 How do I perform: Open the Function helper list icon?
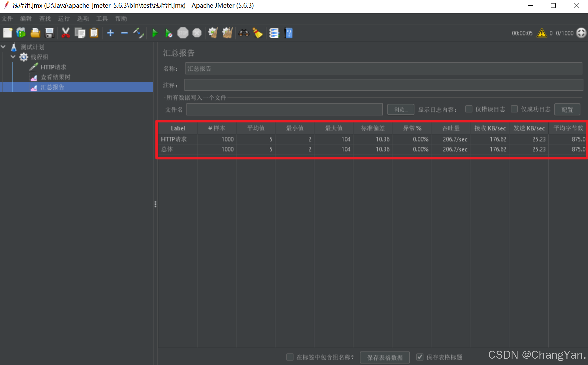click(274, 33)
